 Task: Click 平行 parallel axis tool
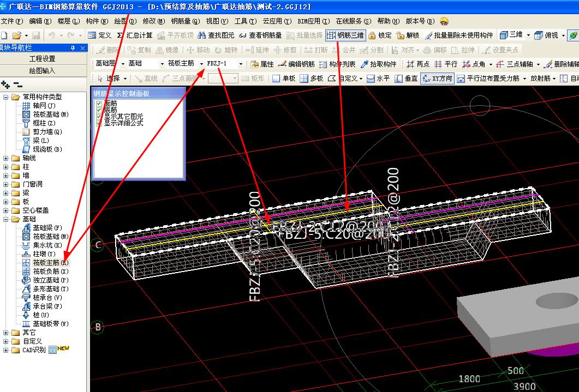click(446, 64)
